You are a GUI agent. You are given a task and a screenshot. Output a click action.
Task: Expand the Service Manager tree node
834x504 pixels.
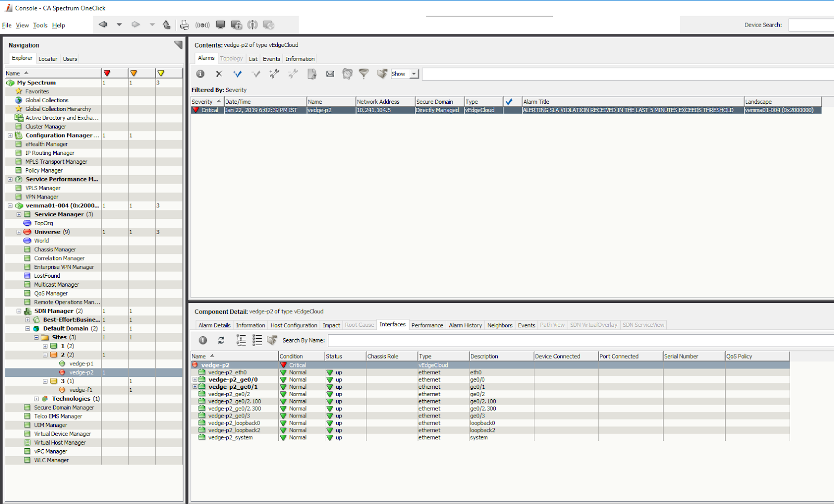[x=19, y=215]
